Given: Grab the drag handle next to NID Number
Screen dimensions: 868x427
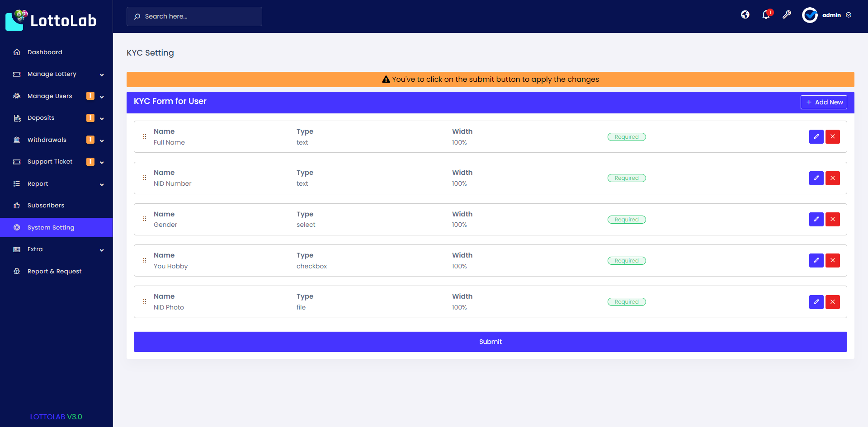Looking at the screenshot, I should pyautogui.click(x=145, y=178).
